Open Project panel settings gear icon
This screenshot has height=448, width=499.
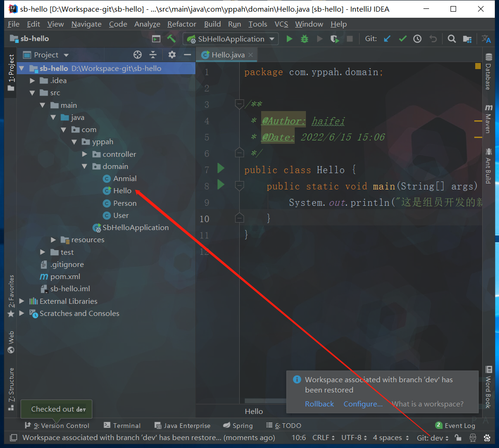(x=172, y=55)
